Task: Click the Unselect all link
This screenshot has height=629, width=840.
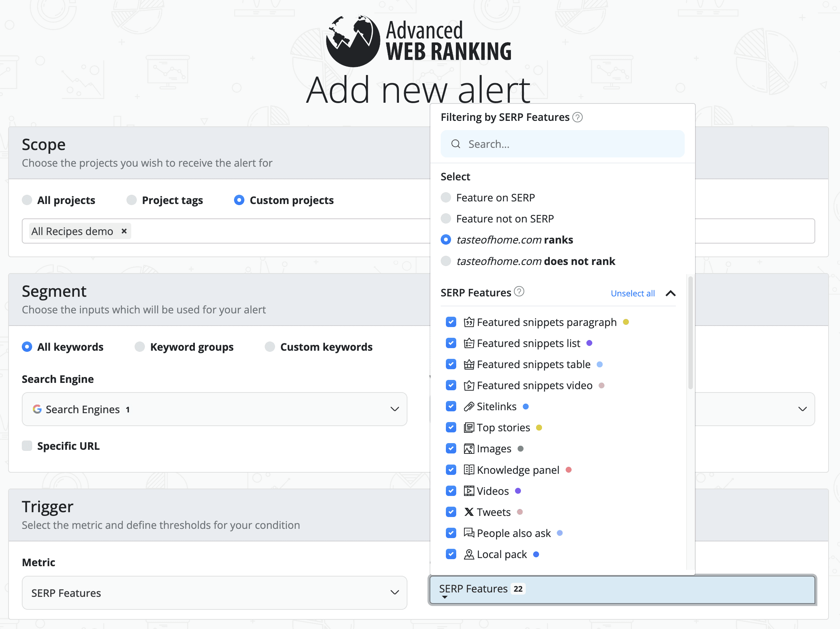Action: pyautogui.click(x=633, y=293)
